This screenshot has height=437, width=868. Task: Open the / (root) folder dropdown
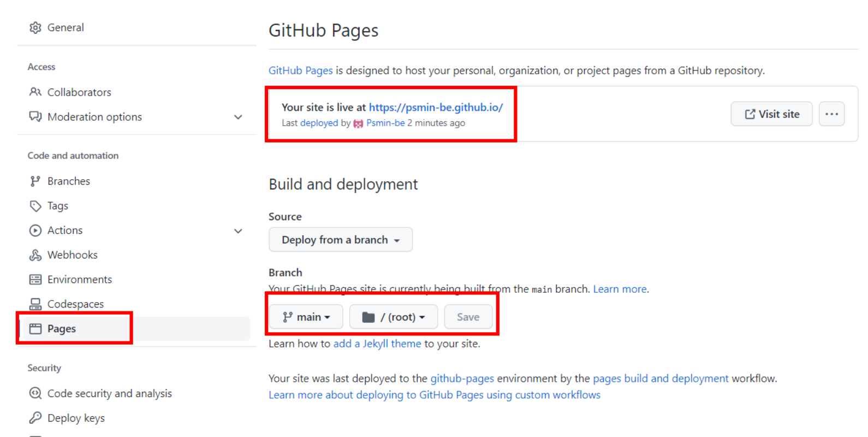point(394,317)
